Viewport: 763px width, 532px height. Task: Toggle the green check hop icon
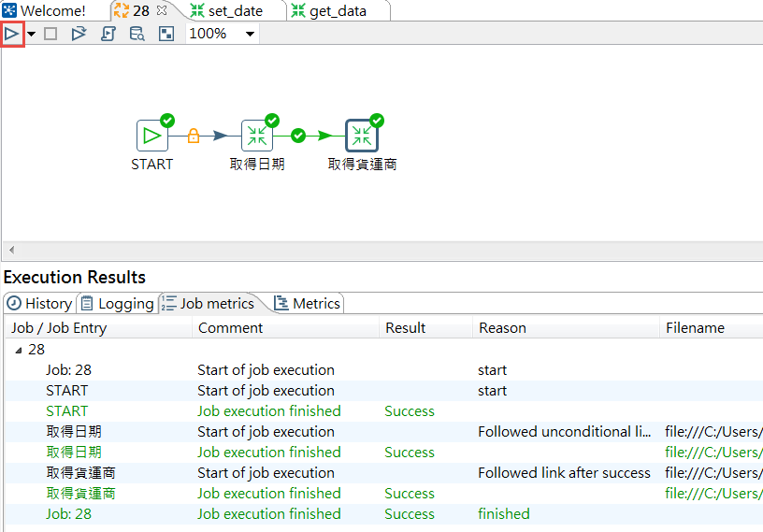[x=298, y=136]
